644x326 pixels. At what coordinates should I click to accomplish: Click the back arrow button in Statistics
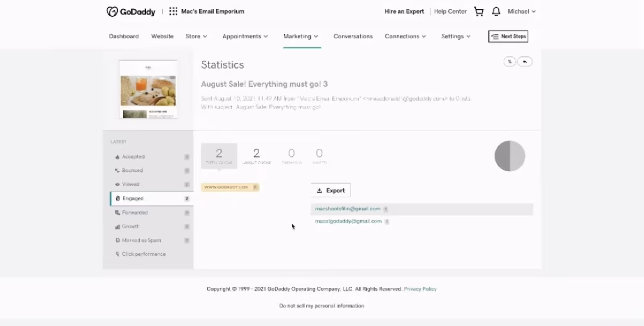pos(525,62)
